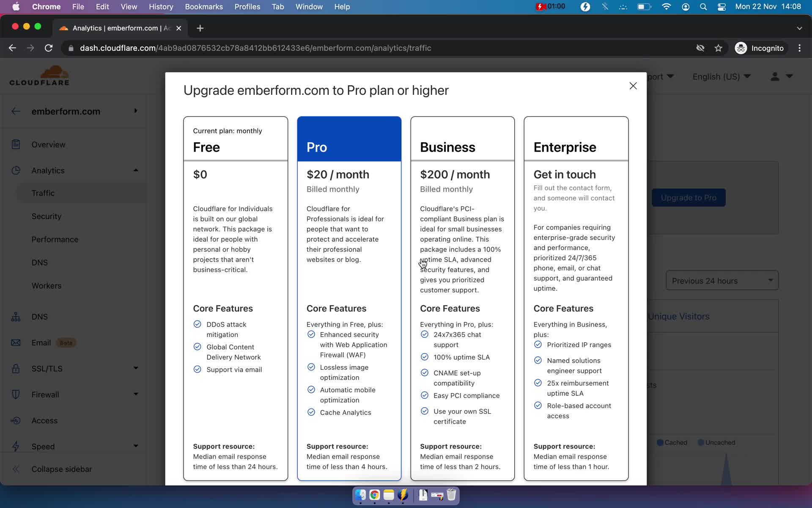The width and height of the screenshot is (812, 508).
Task: Select the DNS sidebar icon
Action: (x=16, y=316)
